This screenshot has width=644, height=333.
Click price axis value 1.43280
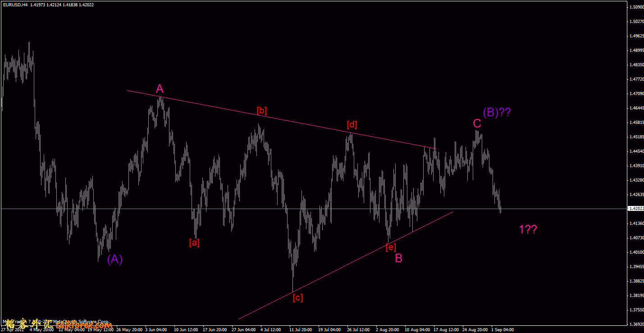636,180
